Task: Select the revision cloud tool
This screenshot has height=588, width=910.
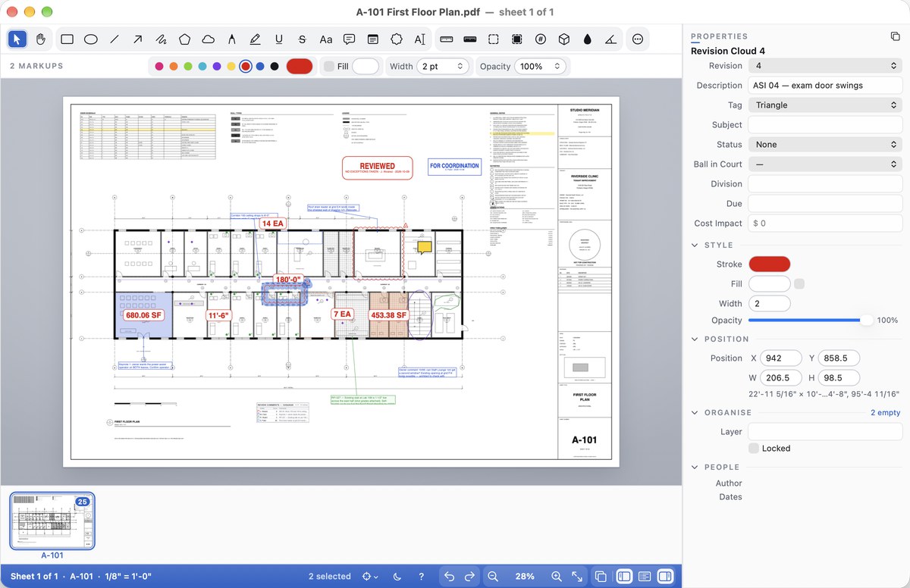Action: pos(208,39)
